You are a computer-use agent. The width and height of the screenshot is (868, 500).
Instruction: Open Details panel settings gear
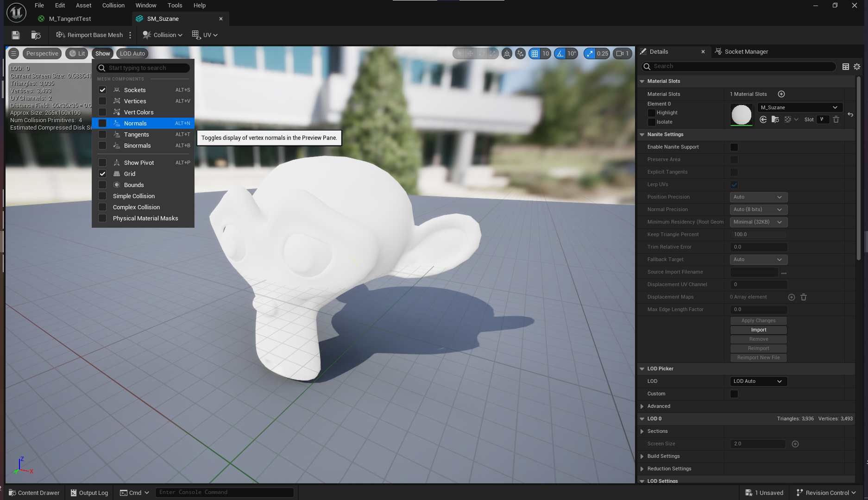[857, 67]
